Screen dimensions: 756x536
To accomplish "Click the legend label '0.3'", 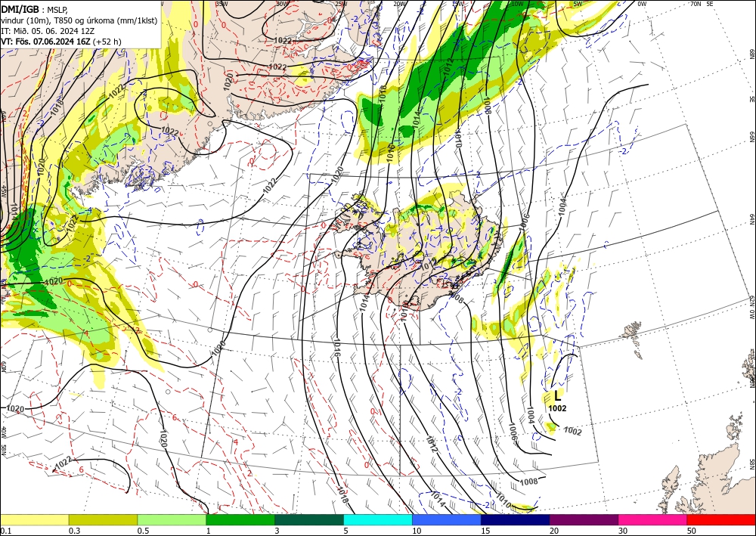I will coord(74,531).
